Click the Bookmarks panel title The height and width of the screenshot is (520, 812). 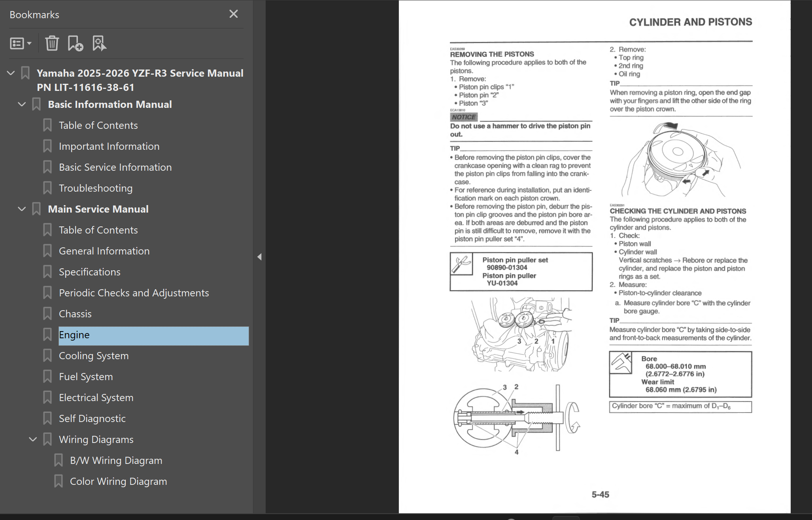click(x=34, y=15)
